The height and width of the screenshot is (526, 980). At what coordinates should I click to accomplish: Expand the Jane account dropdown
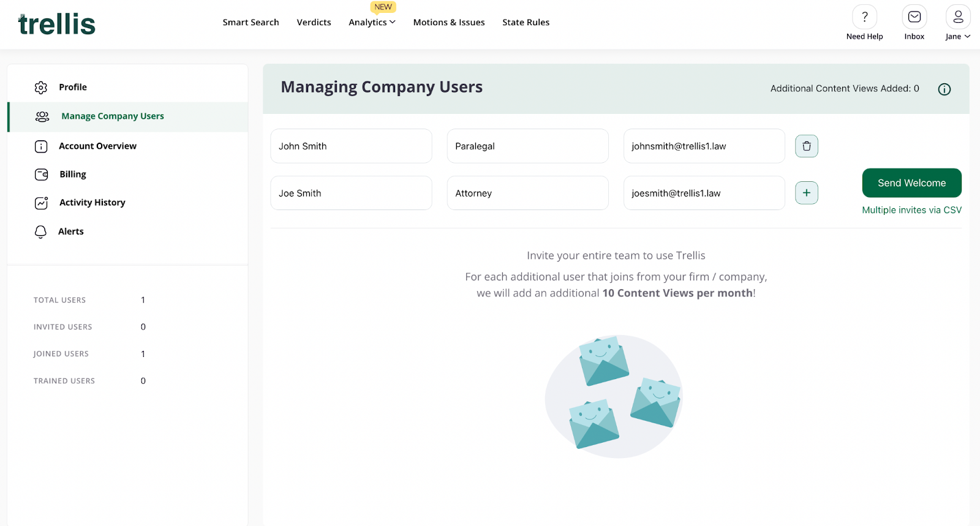point(958,37)
